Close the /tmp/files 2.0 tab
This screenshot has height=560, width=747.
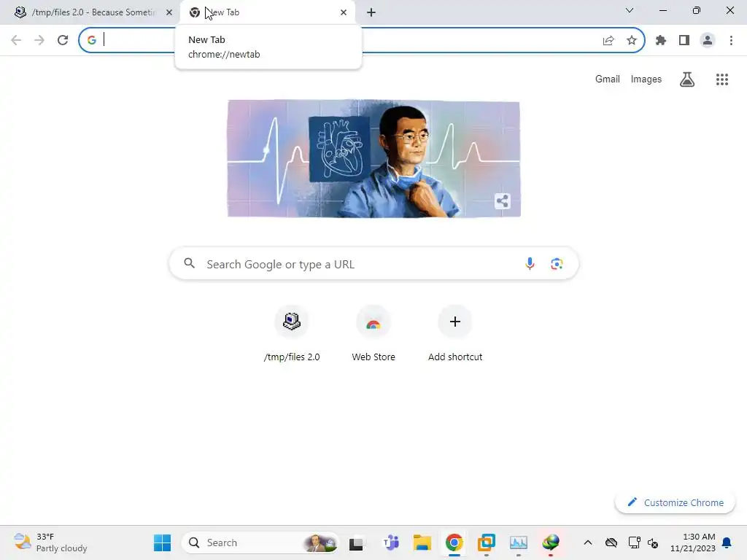[169, 12]
